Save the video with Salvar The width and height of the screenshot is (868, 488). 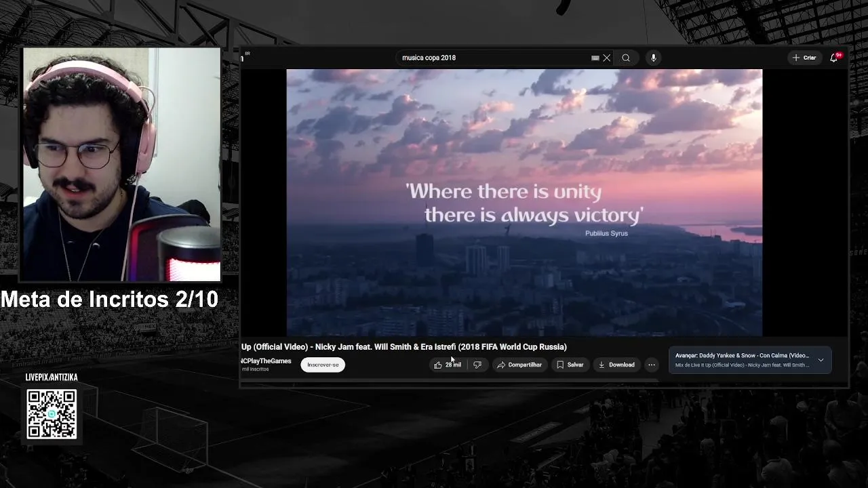(570, 365)
